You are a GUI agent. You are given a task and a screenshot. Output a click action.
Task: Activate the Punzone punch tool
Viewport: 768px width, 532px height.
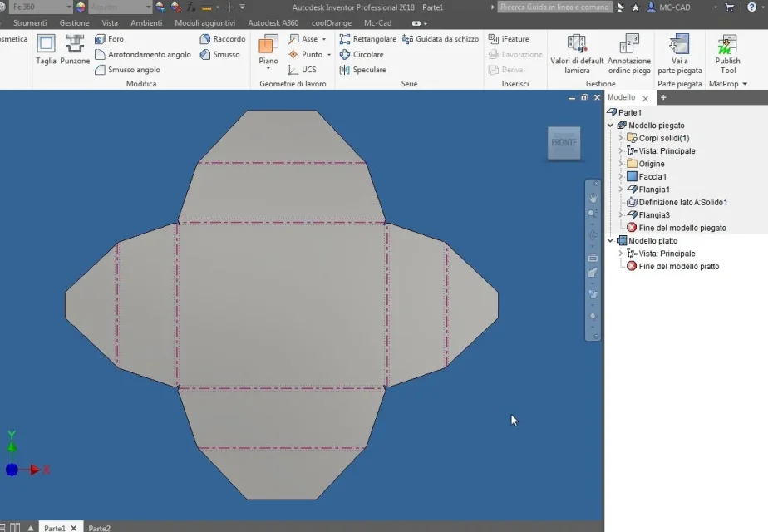click(75, 50)
